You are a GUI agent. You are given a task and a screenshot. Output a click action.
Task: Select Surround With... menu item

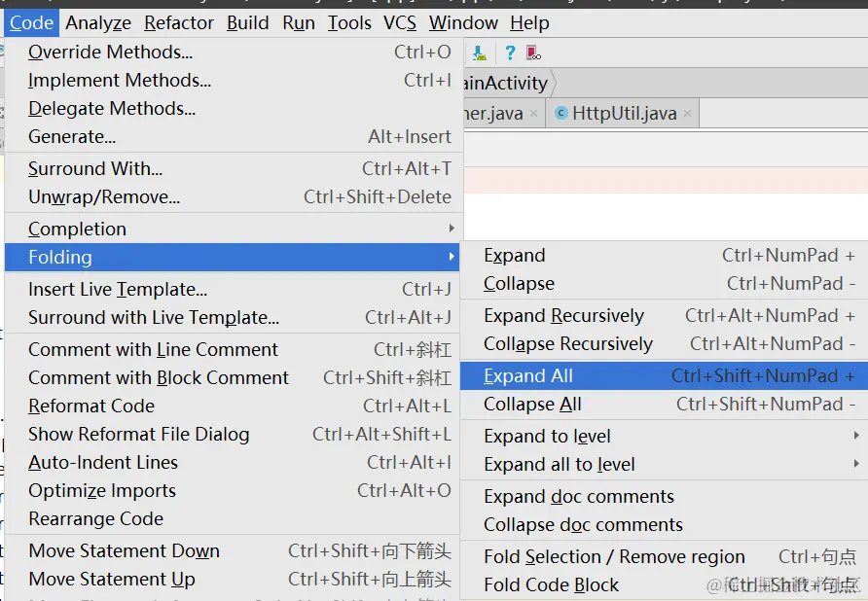(x=234, y=169)
